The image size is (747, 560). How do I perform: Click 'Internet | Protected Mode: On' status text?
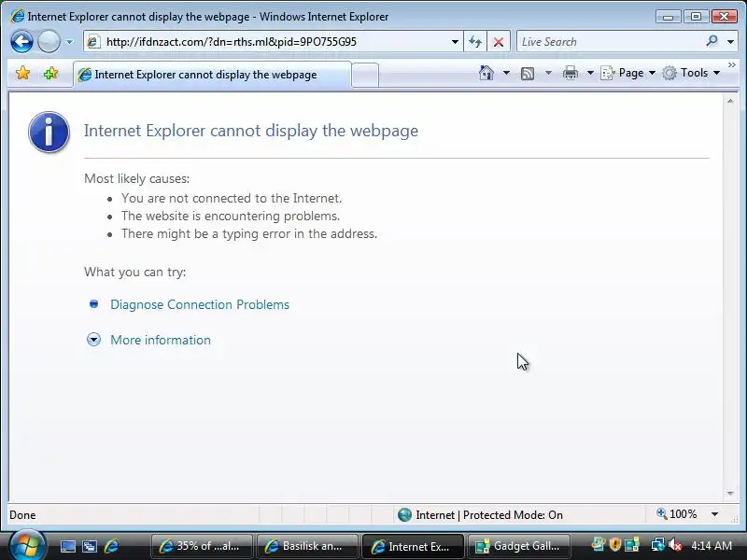(489, 515)
